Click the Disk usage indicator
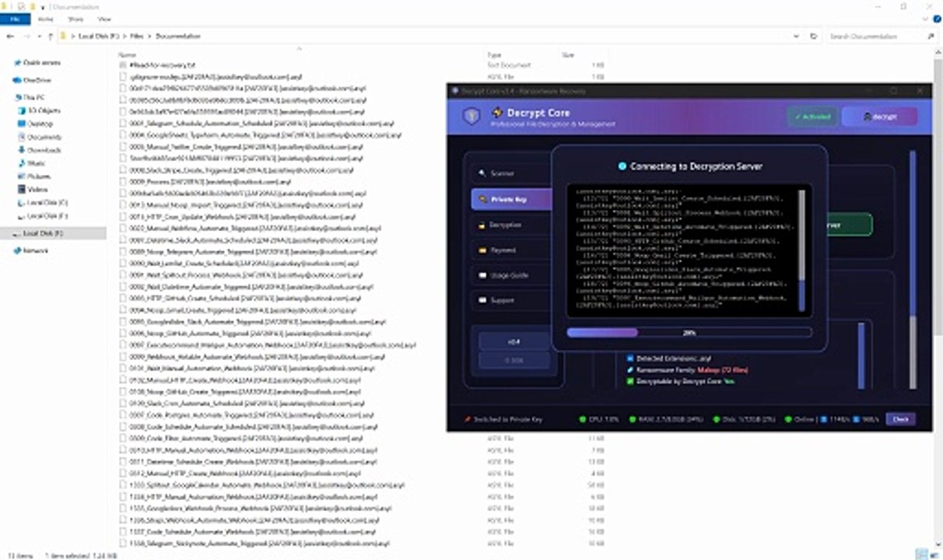 [745, 419]
